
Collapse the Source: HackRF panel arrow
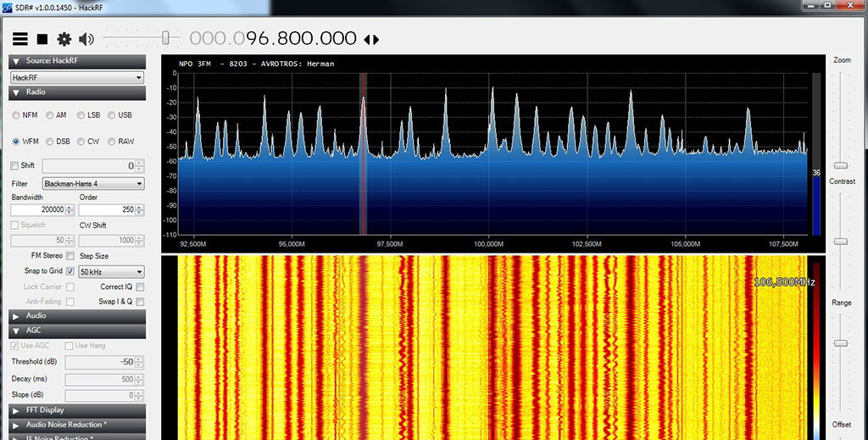point(16,61)
